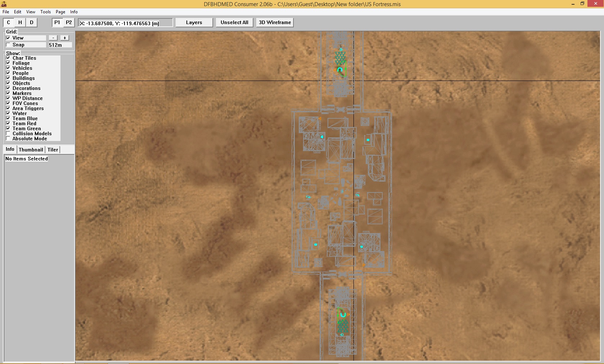Increase grid size with plus button
The image size is (604, 364).
pyautogui.click(x=65, y=38)
